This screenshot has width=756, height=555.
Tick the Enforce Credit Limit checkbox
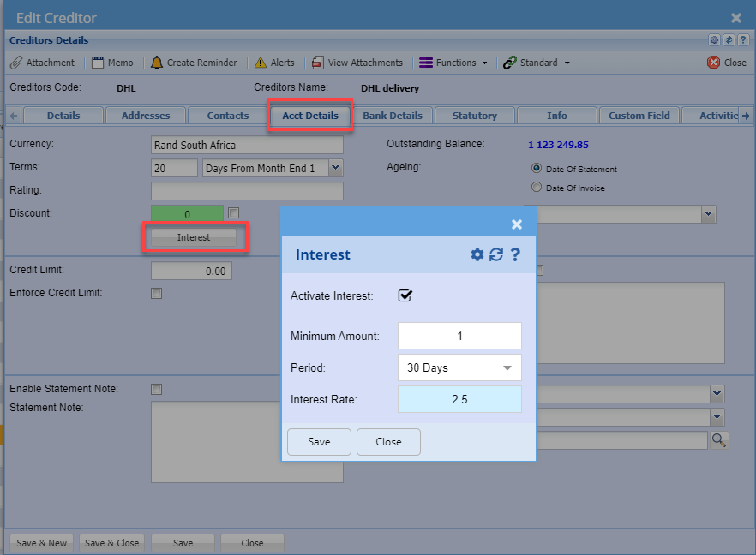(156, 293)
